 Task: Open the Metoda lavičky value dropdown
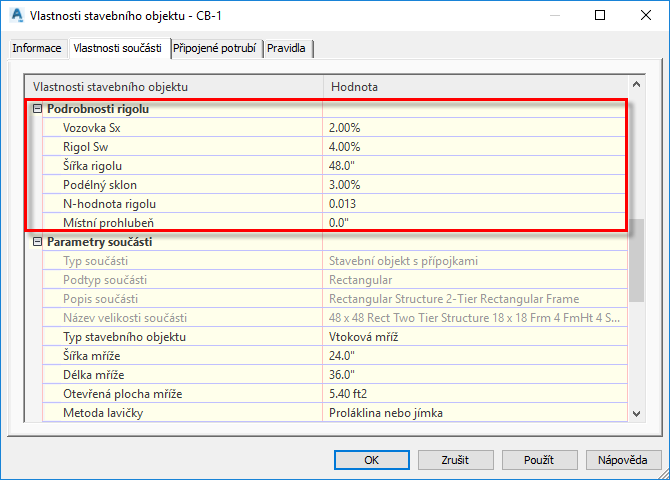(x=475, y=413)
